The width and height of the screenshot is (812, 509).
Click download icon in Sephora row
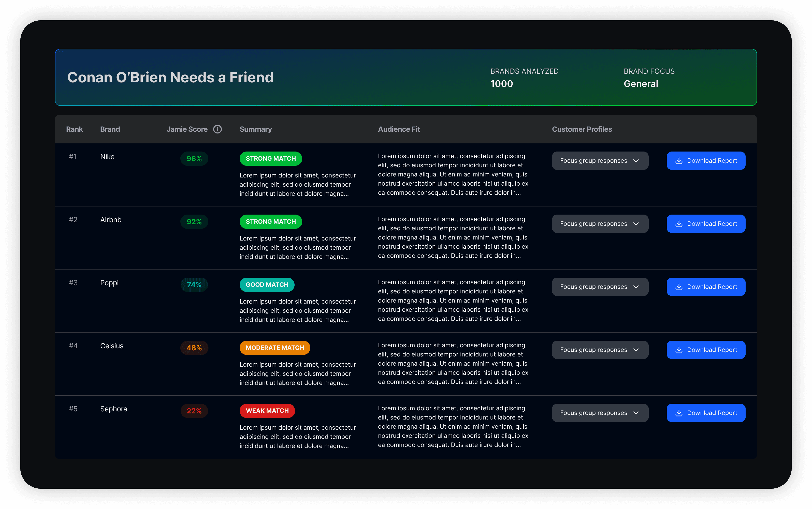click(x=679, y=413)
